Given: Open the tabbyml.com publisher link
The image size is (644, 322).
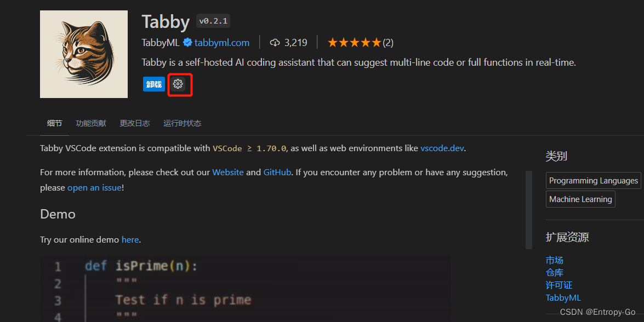Looking at the screenshot, I should [221, 42].
